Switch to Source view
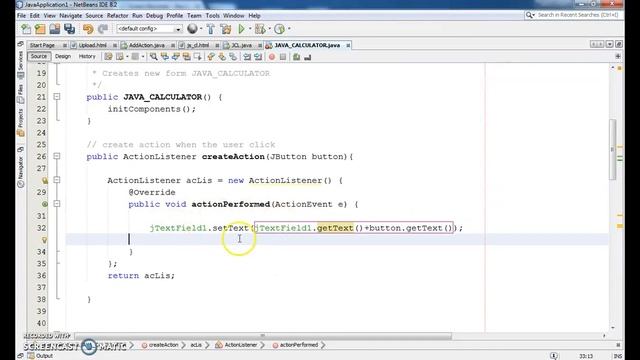640x360 pixels. 39,56
